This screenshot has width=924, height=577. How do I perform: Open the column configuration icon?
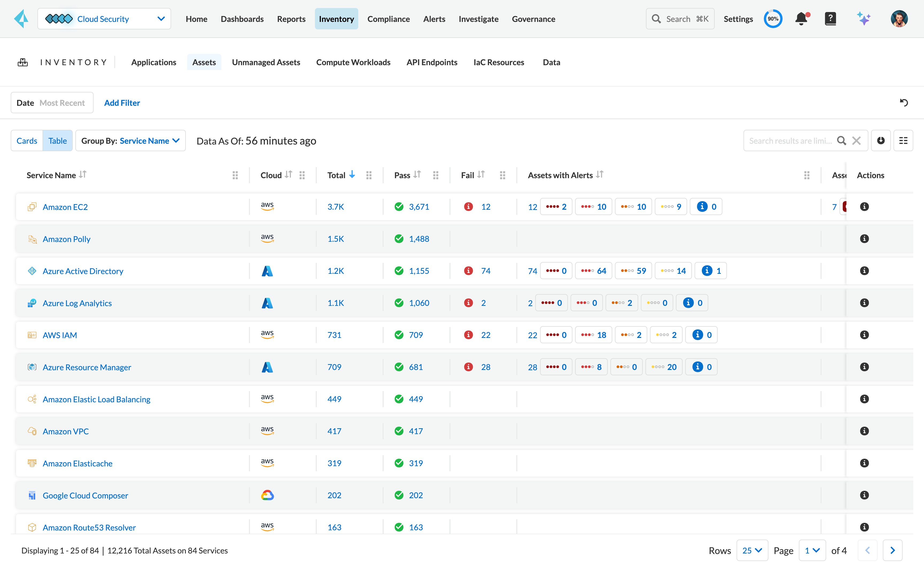point(904,141)
